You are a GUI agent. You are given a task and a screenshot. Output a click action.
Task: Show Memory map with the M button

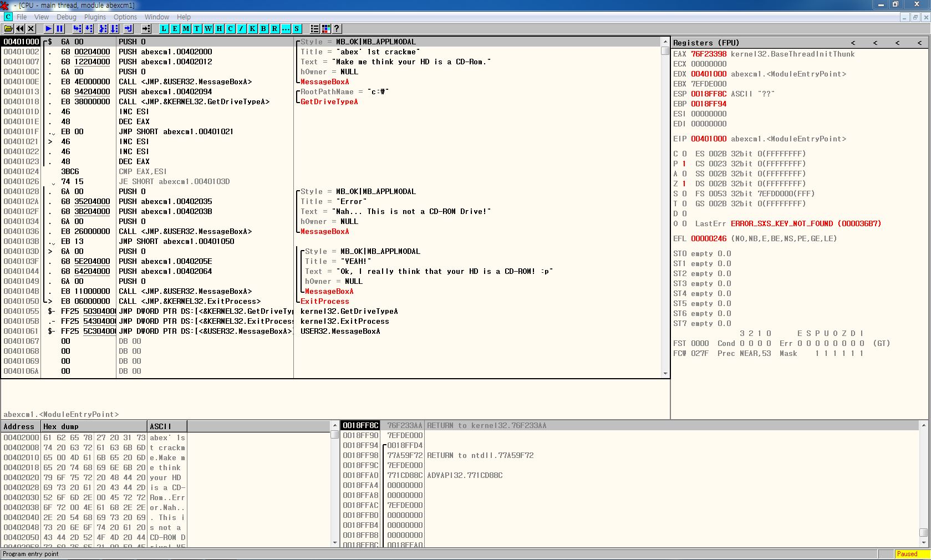pyautogui.click(x=186, y=29)
